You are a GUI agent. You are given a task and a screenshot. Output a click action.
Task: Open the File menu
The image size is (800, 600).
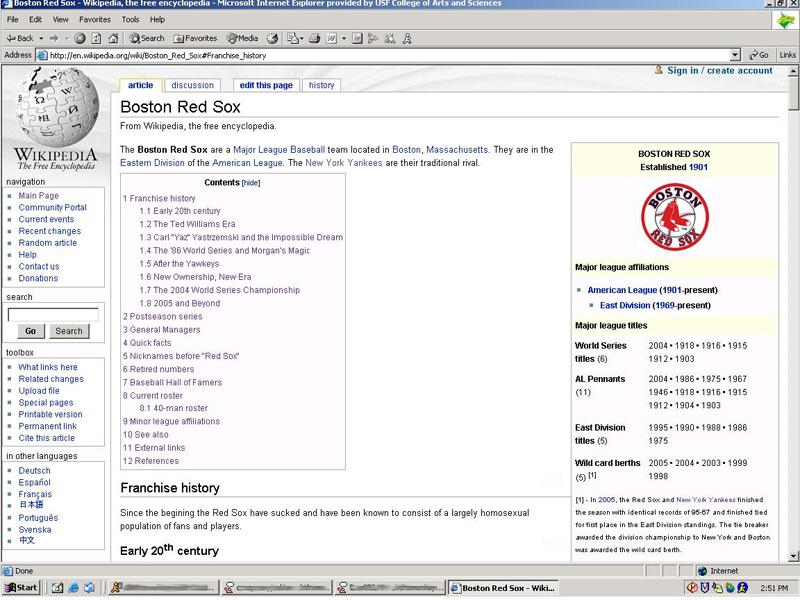[13, 19]
